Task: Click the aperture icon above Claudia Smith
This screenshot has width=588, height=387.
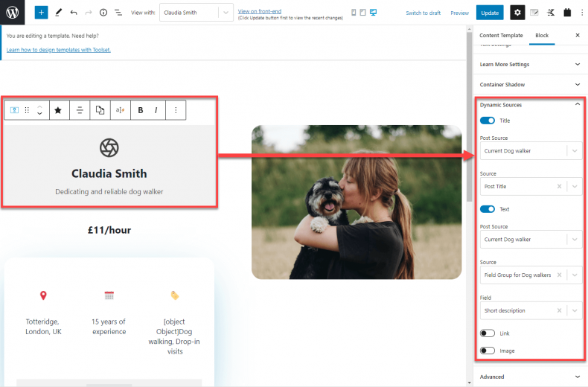Action: [x=109, y=147]
